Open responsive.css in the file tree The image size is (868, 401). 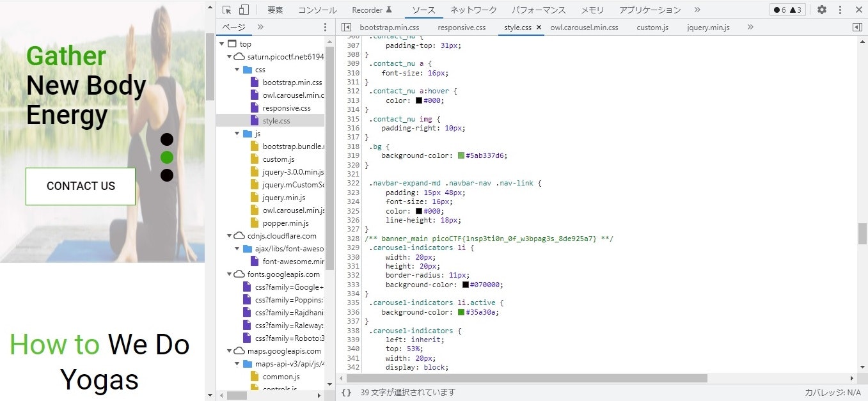point(286,108)
